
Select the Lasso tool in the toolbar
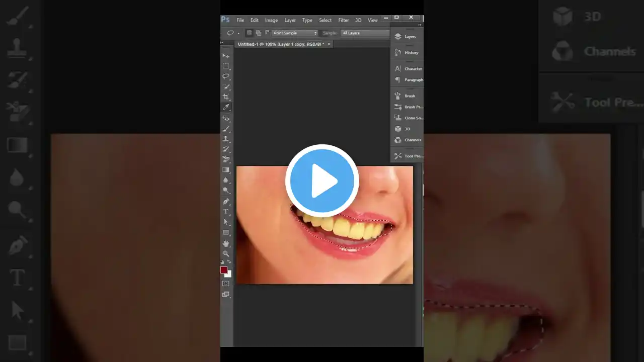click(x=226, y=76)
